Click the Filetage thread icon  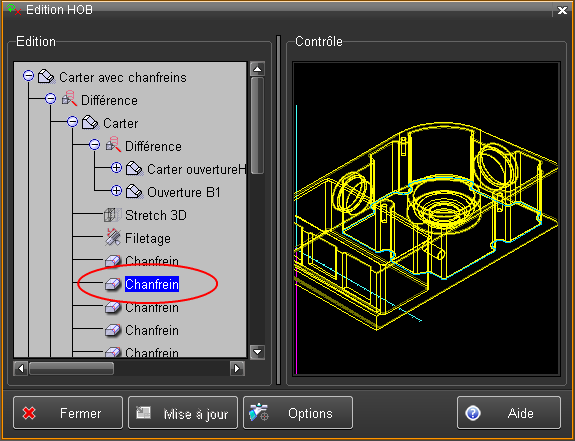pos(113,238)
